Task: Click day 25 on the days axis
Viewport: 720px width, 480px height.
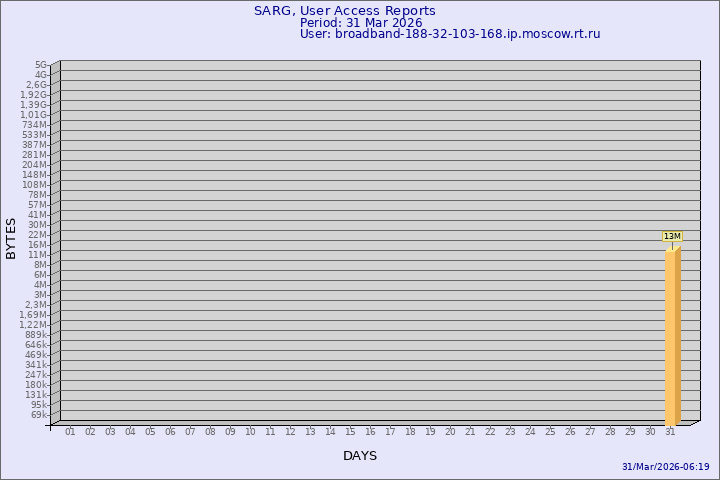Action: click(x=550, y=432)
